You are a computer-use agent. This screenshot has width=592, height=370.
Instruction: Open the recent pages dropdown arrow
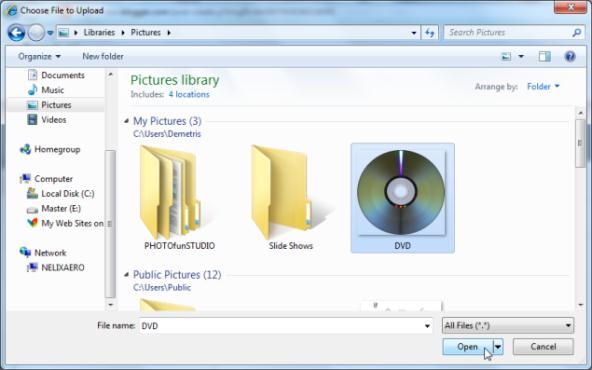50,33
